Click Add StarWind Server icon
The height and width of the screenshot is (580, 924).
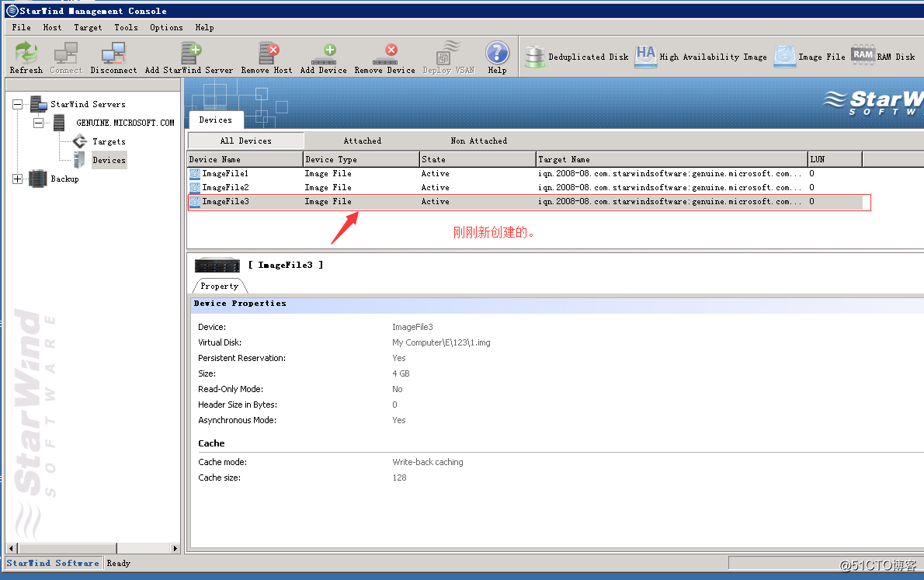[191, 53]
